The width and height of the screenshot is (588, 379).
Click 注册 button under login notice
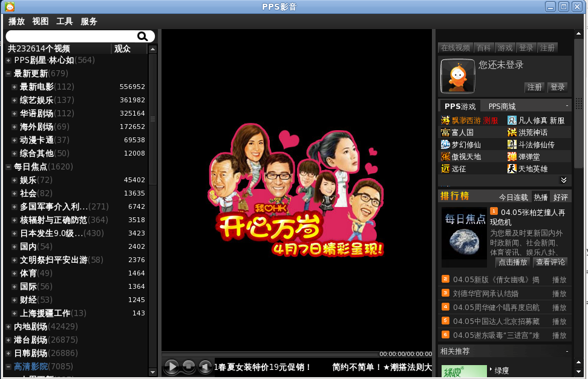[534, 87]
